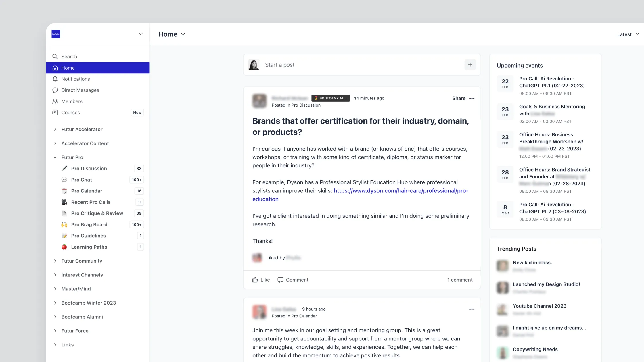Click the Members icon in sidebar
Image resolution: width=644 pixels, height=362 pixels.
pyautogui.click(x=55, y=101)
